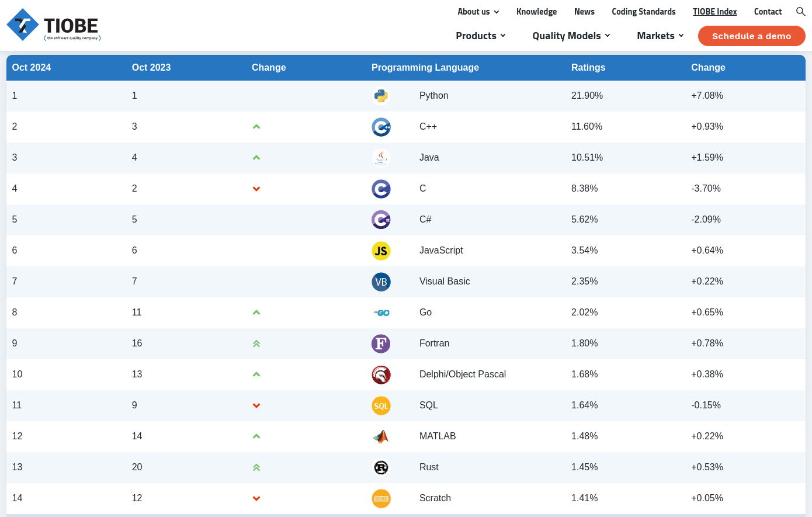
Task: Click the Scratch language icon
Action: click(x=381, y=498)
